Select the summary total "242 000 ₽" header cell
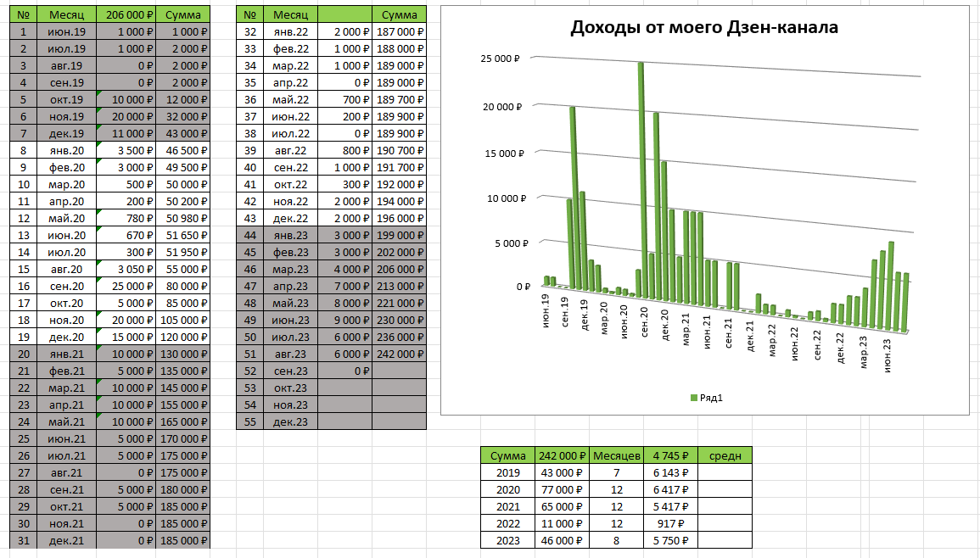The image size is (980, 558). [563, 455]
